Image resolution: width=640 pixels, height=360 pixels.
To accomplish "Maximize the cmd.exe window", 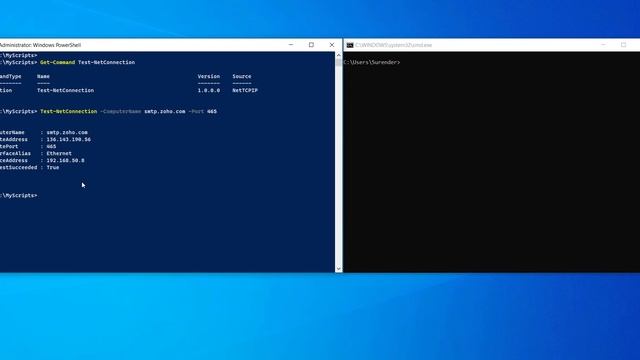I will pos(624,45).
